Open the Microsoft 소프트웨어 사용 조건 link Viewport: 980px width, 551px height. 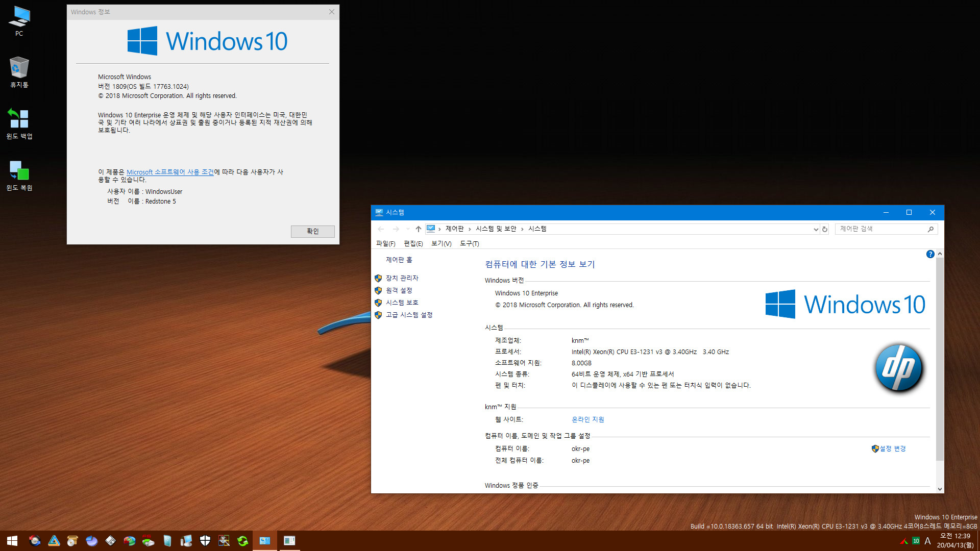coord(170,172)
